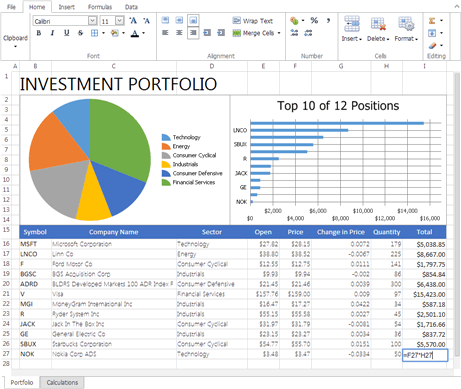Click the Wrap Text button
Viewport: 461px width, 389px height.
click(x=253, y=21)
